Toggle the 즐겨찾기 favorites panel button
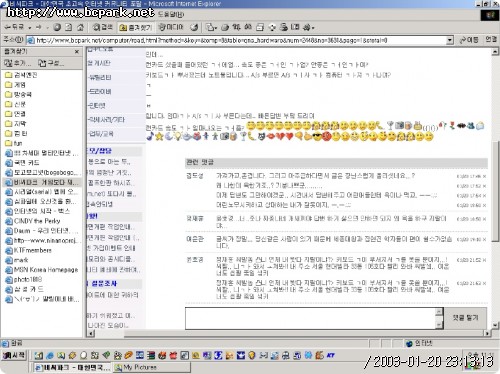 coord(136,27)
